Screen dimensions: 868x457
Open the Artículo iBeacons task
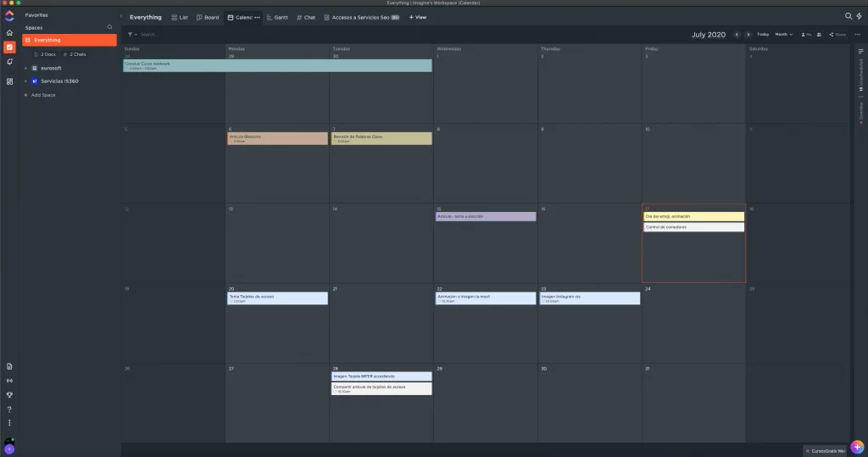click(277, 138)
